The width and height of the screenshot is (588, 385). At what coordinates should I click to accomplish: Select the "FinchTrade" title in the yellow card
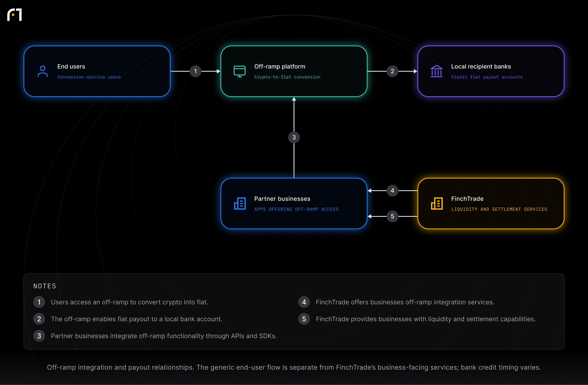coord(467,199)
